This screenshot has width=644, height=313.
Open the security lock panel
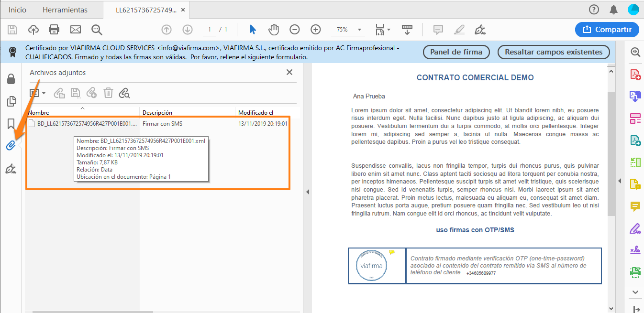tap(11, 79)
